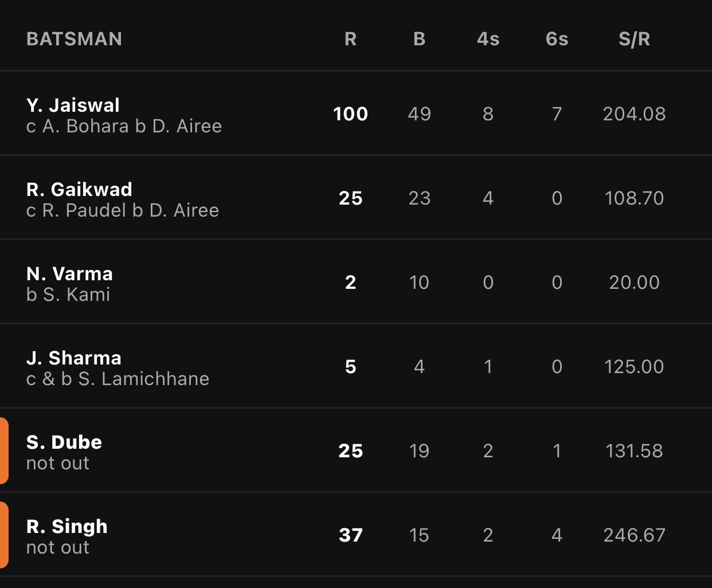
Task: Click orange not-out marker beside R. Singh
Action: (x=4, y=535)
